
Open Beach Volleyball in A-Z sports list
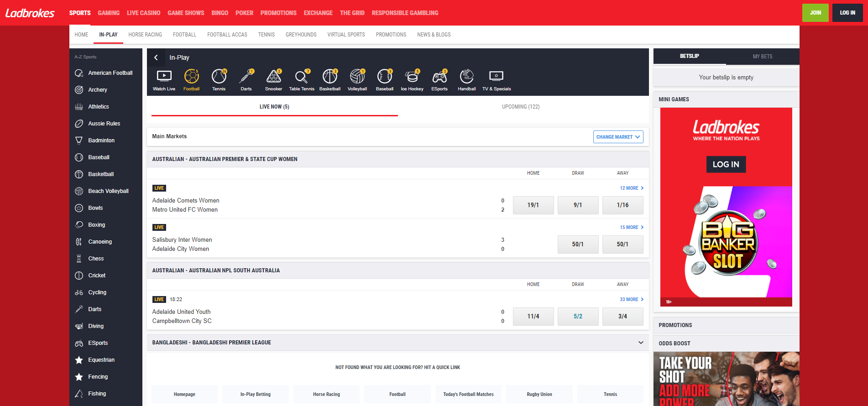pos(108,191)
